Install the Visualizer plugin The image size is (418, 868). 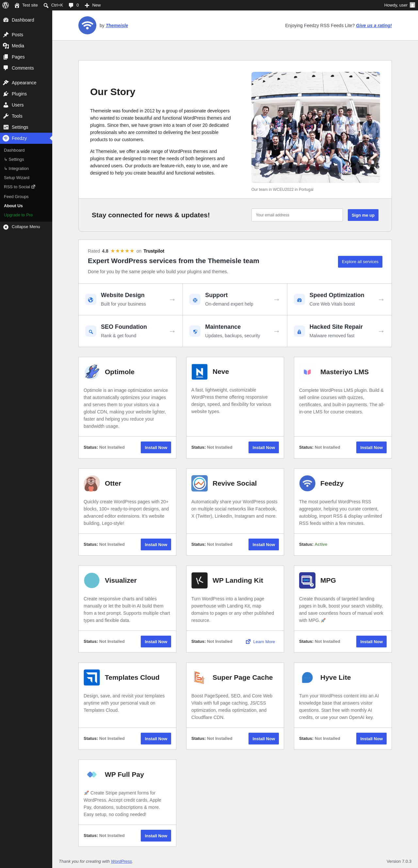156,642
